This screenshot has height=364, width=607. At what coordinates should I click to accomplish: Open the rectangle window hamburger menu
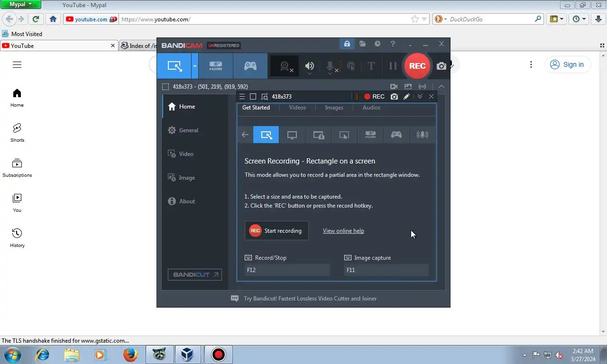click(x=242, y=97)
